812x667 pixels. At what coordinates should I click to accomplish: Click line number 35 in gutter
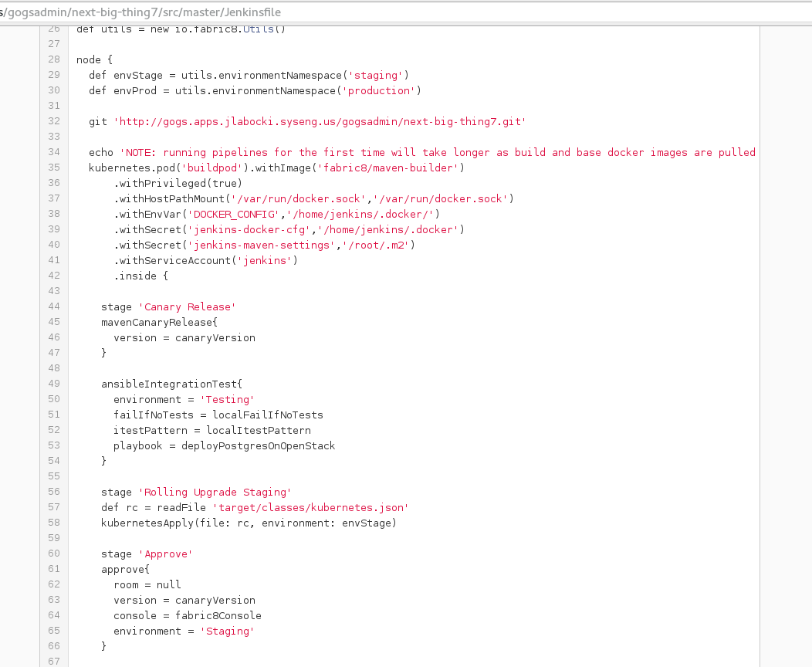[54, 168]
